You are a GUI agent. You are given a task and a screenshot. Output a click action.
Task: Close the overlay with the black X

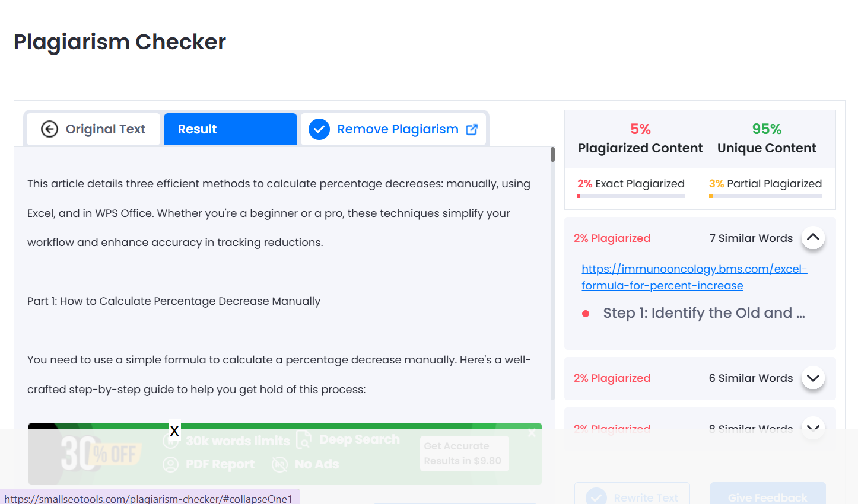click(x=174, y=431)
